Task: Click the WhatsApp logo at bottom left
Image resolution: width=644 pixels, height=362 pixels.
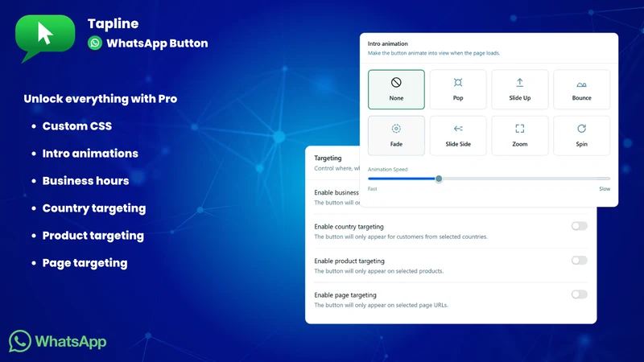Action: 57,341
